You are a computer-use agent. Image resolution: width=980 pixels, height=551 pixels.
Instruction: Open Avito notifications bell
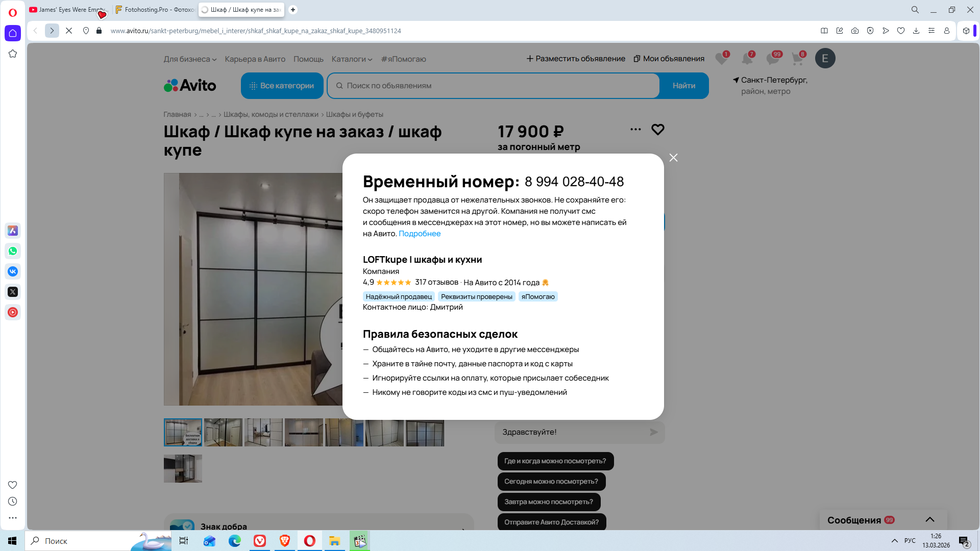[747, 59]
